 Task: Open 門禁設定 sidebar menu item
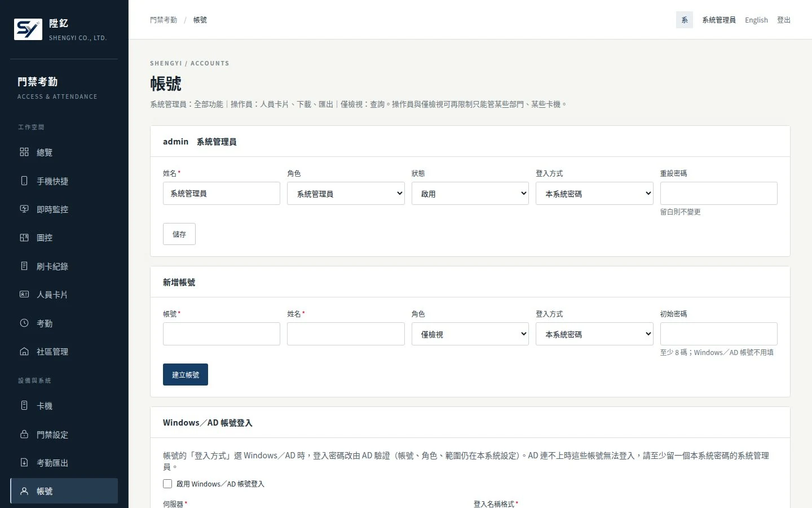(64, 434)
